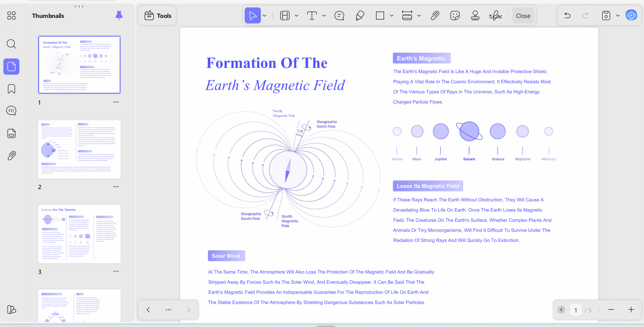Select the pencil drawing tool
The height and width of the screenshot is (327, 644).
point(360,16)
